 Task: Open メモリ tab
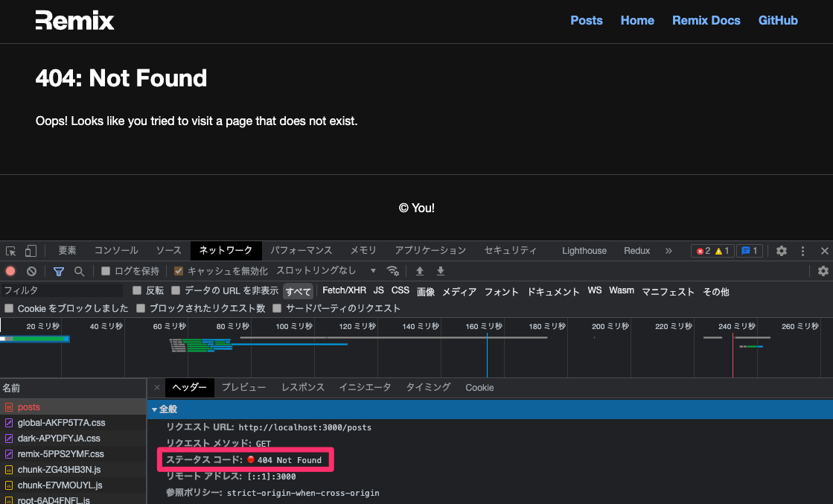click(x=363, y=251)
